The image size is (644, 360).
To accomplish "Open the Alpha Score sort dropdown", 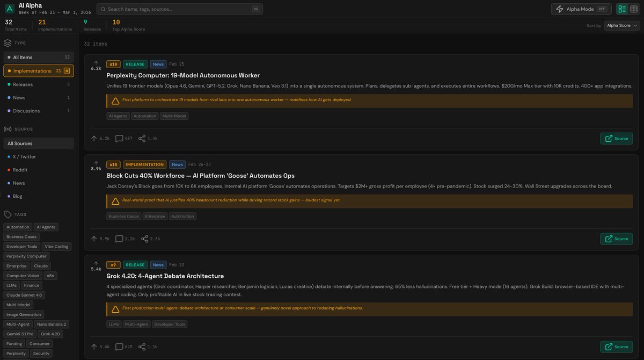I will (622, 25).
